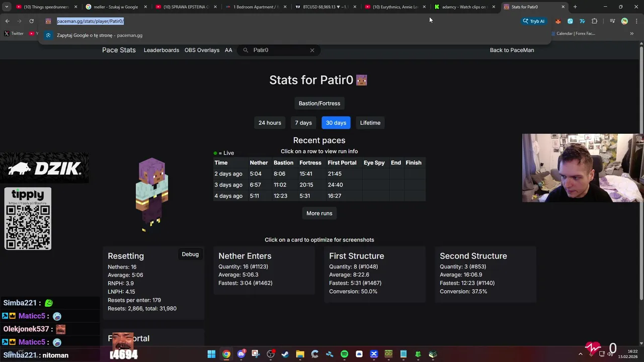Open Chrome from the taskbar
This screenshot has width=644, height=362.
point(226,354)
